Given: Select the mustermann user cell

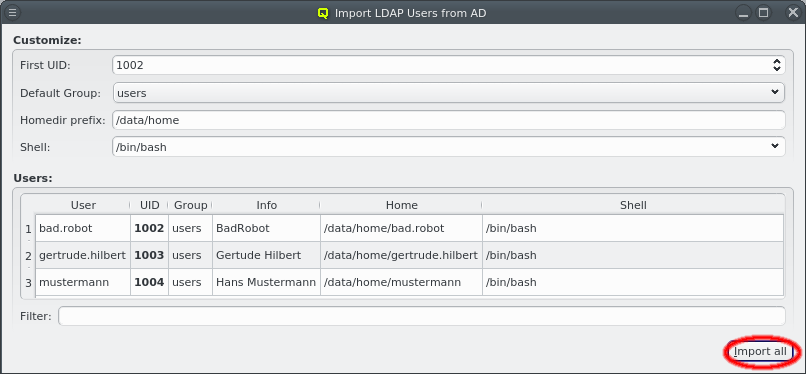Looking at the screenshot, I should [83, 282].
